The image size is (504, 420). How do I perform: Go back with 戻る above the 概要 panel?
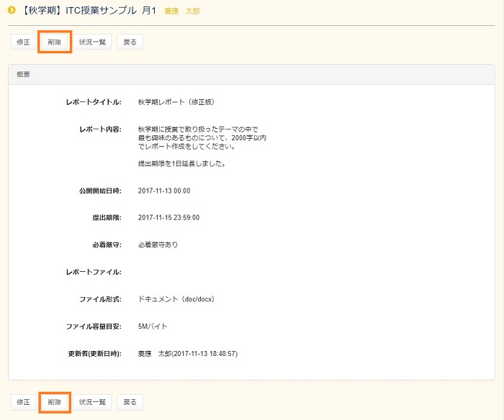(x=130, y=42)
